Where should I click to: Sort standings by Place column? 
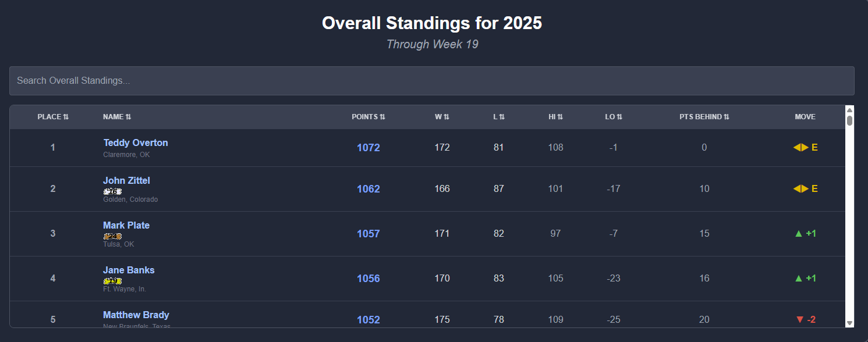53,117
